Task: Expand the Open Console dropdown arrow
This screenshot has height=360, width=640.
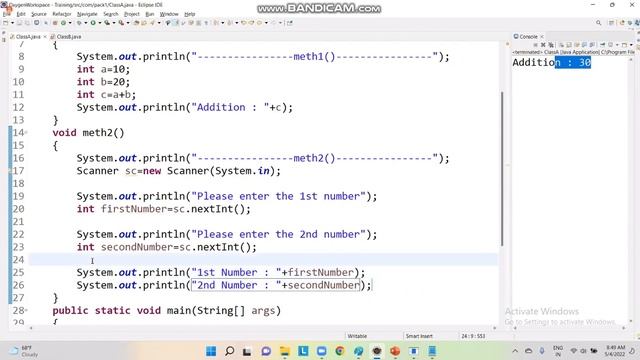Action: click(631, 45)
